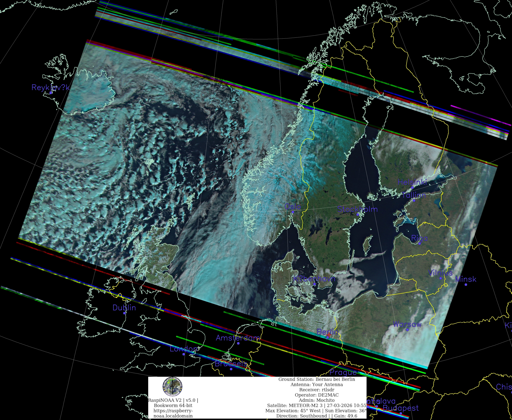This screenshot has width=512, height=420.
Task: Click the Oslo city marker dot
Action: (x=293, y=212)
